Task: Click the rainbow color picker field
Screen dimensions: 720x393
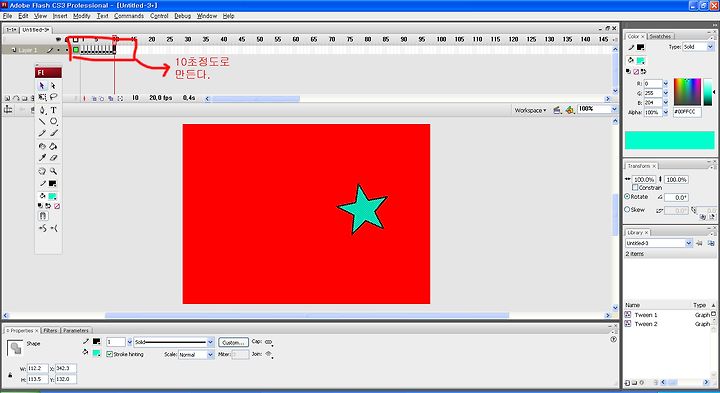Action: pyautogui.click(x=687, y=92)
